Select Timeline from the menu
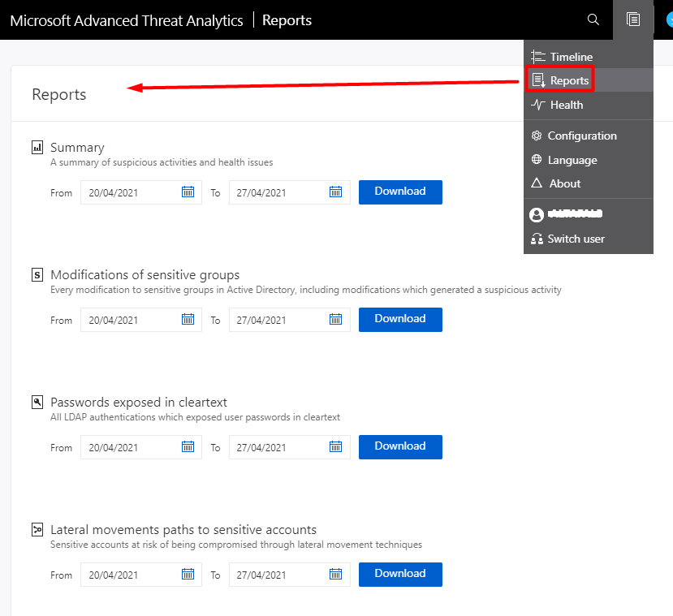 click(x=589, y=57)
